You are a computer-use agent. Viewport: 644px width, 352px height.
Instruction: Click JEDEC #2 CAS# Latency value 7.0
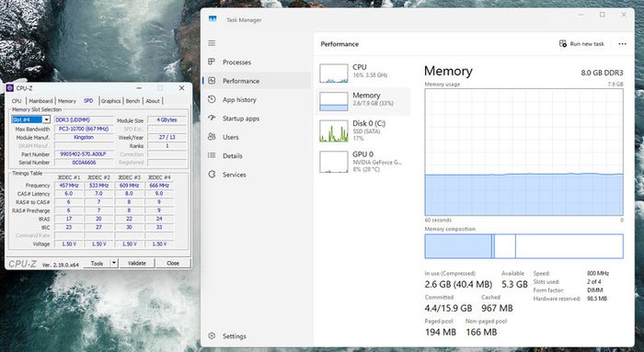[x=98, y=194]
